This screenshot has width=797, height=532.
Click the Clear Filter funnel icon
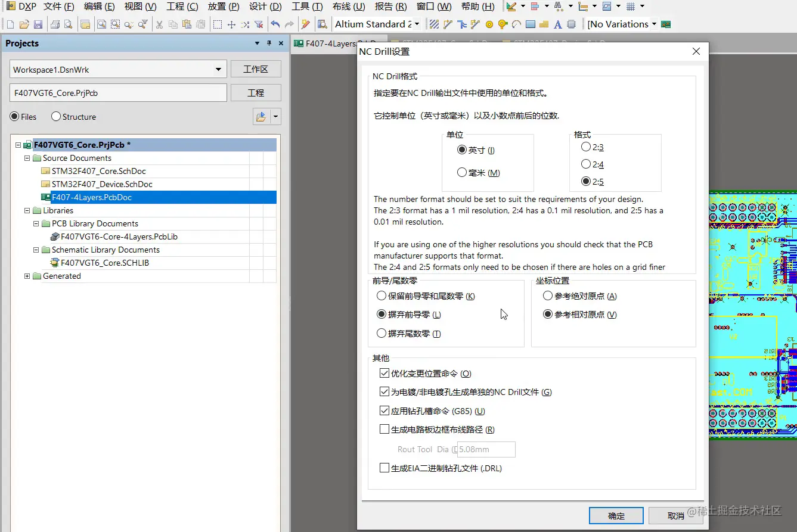click(x=259, y=24)
